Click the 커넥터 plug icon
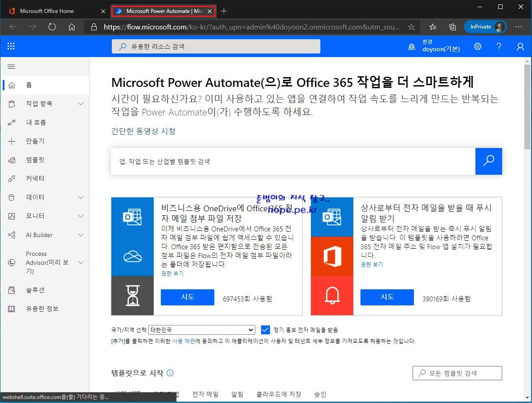Viewport: 532px width, 403px height. 12,179
